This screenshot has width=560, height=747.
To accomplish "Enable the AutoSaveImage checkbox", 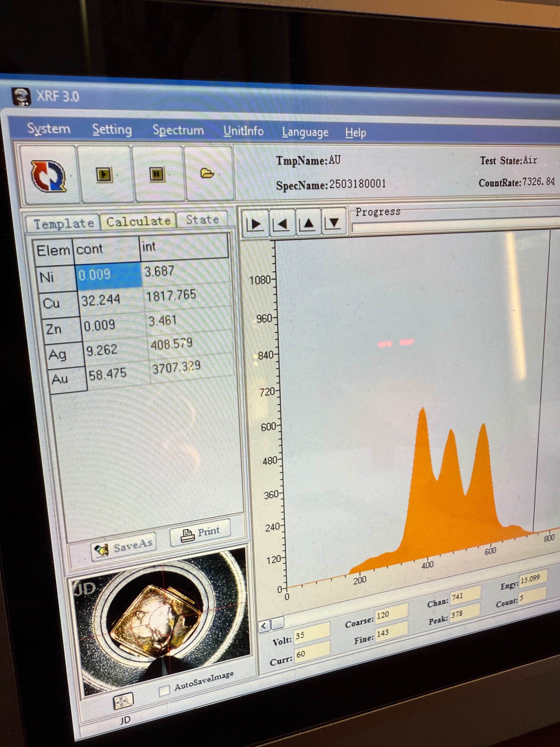I will (x=164, y=691).
